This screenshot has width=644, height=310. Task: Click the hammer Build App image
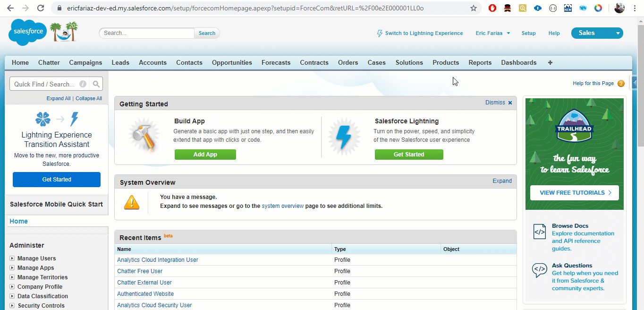click(x=144, y=137)
